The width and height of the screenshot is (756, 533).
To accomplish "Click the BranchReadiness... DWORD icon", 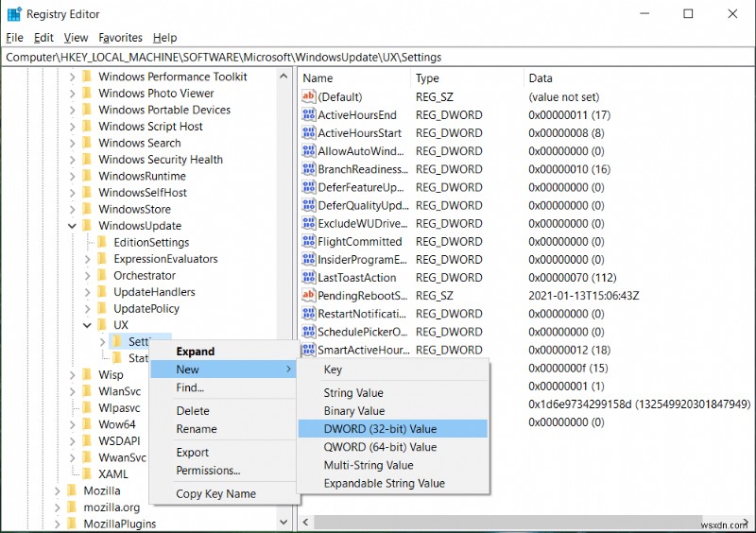I will [x=309, y=169].
